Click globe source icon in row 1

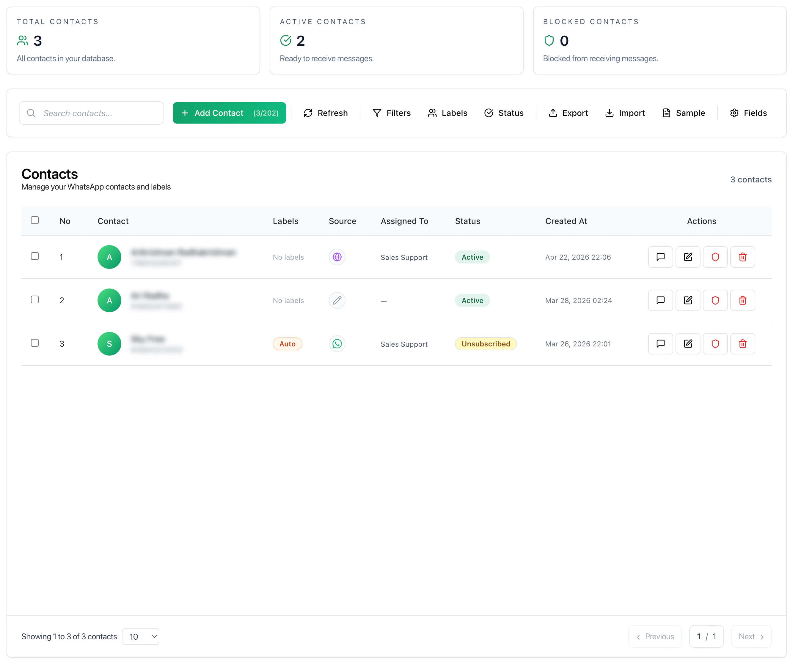coord(337,257)
